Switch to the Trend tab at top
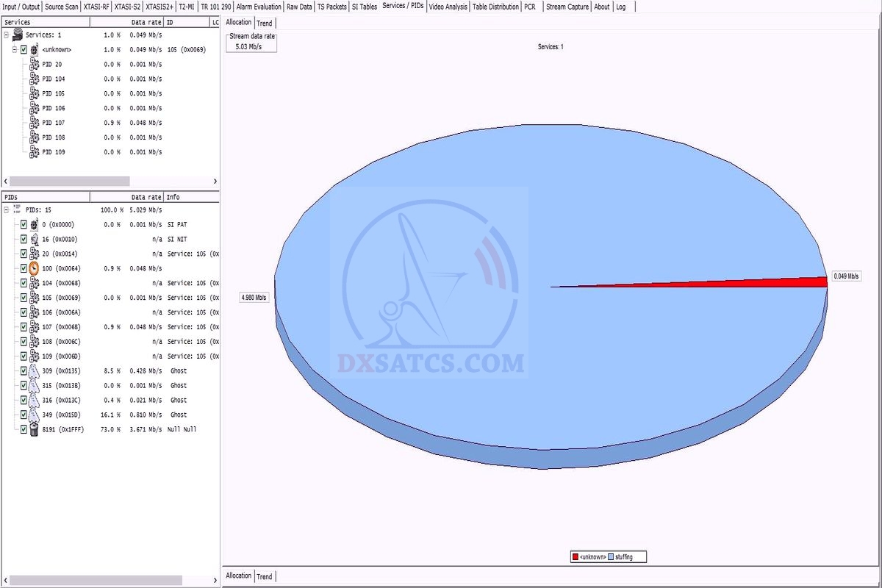Viewport: 882px width, 588px height. [x=264, y=23]
